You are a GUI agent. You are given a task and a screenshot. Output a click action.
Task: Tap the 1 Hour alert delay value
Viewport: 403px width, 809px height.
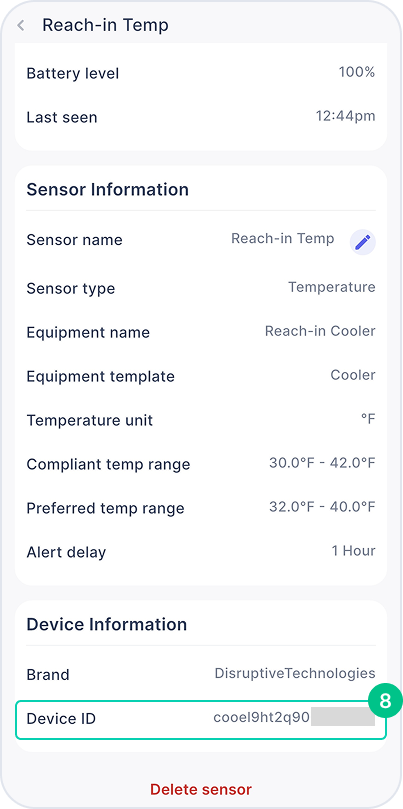pos(353,551)
